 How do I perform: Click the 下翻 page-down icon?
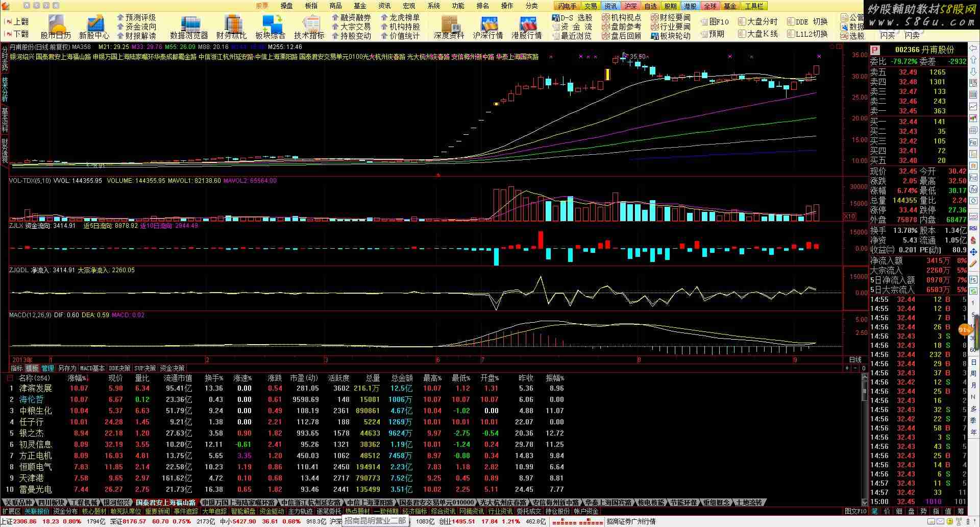click(x=17, y=34)
